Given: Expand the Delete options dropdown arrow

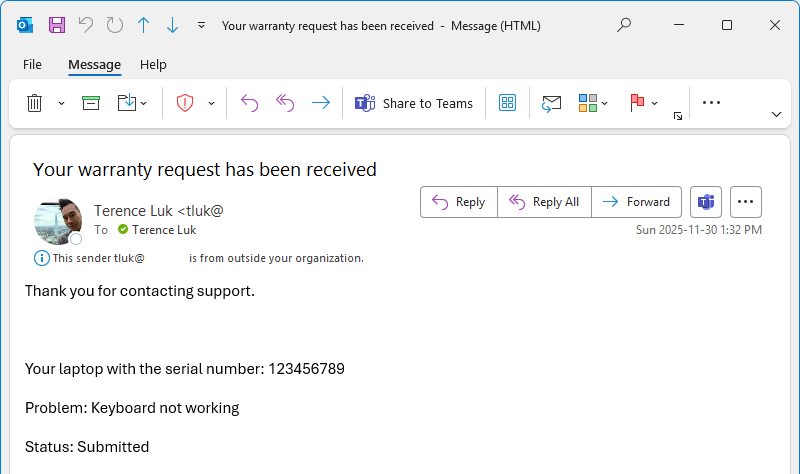Looking at the screenshot, I should click(61, 103).
